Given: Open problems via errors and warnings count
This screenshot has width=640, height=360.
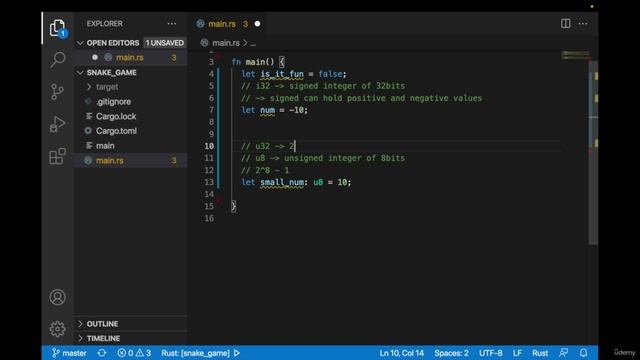Looking at the screenshot, I should 134,353.
